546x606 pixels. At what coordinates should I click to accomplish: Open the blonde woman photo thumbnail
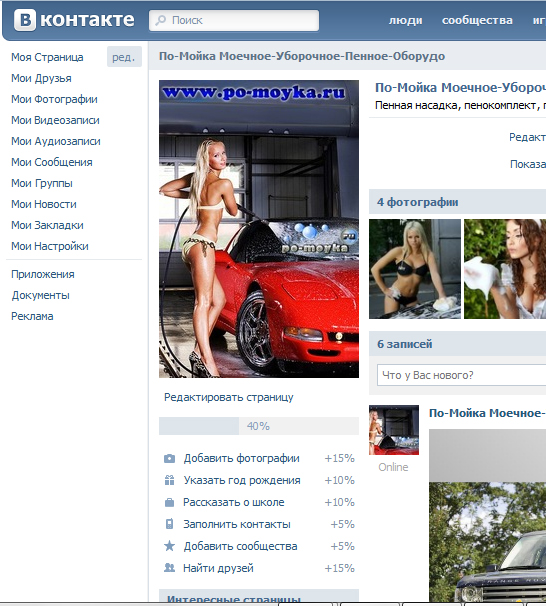coord(415,269)
